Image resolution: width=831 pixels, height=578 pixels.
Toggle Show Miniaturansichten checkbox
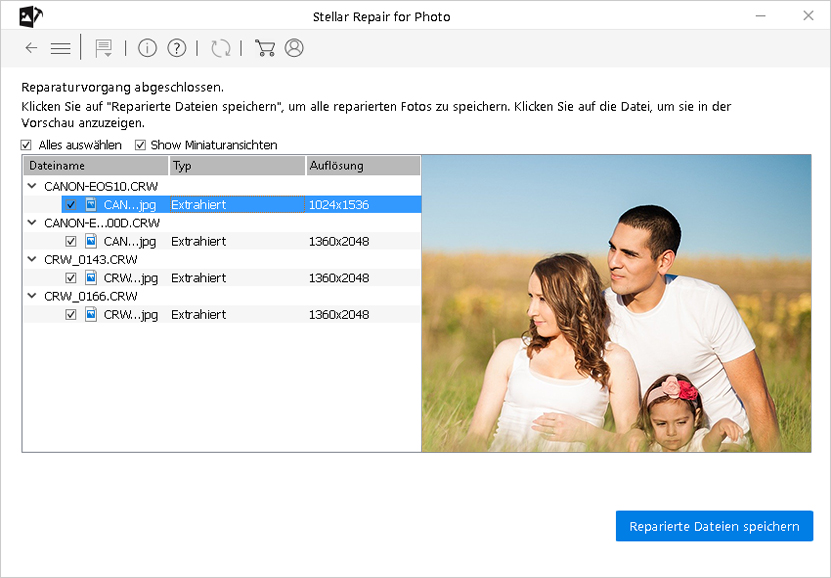[x=139, y=144]
